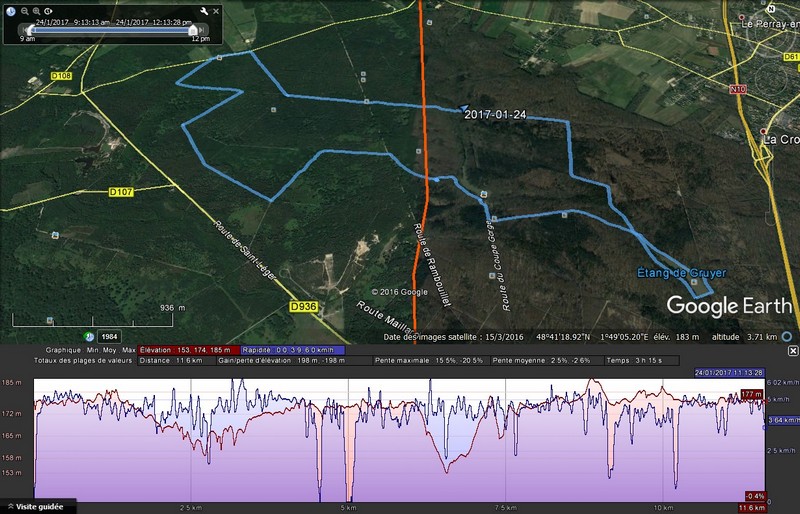Click the Route de Rambouillet label
Image resolution: width=800 pixels, height=514 pixels.
click(x=433, y=265)
